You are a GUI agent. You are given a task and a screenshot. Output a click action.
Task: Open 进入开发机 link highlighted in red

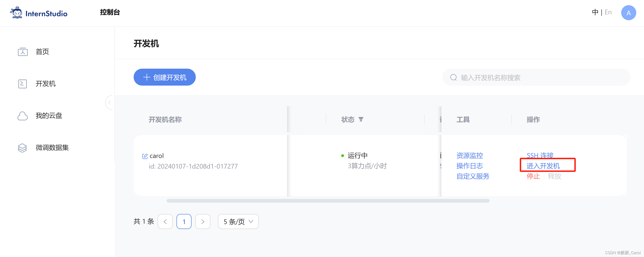[x=543, y=166]
